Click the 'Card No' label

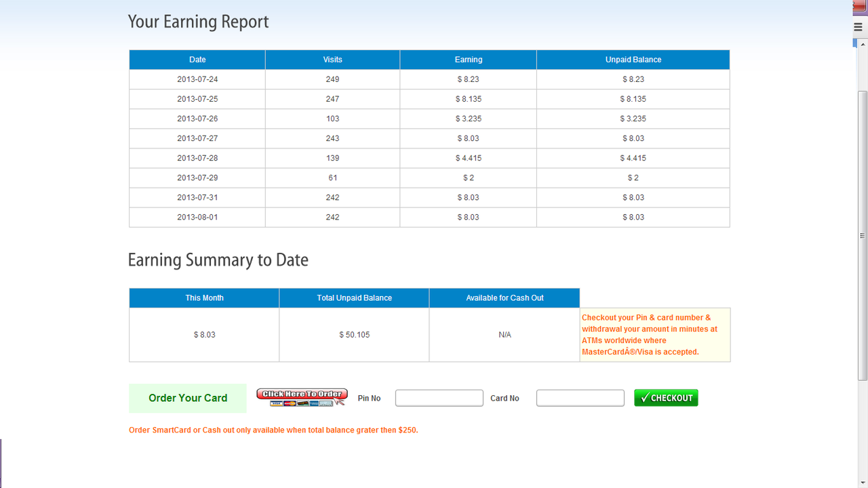pos(505,399)
